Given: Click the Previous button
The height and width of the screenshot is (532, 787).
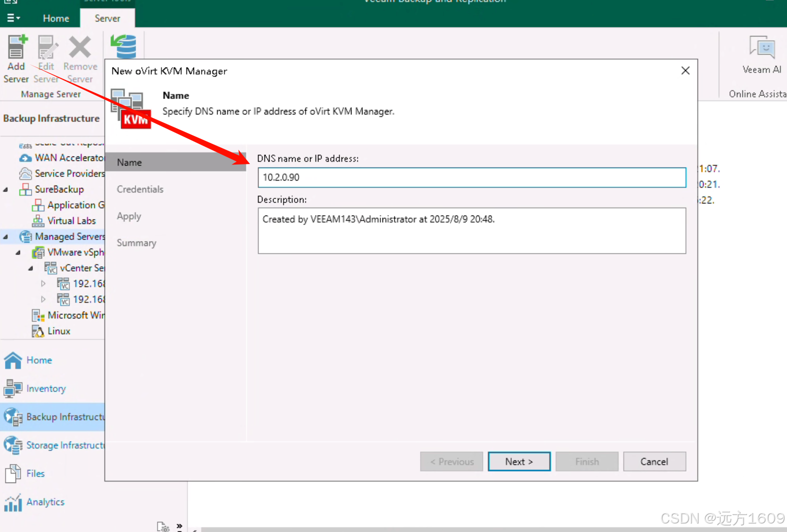Looking at the screenshot, I should 451,461.
